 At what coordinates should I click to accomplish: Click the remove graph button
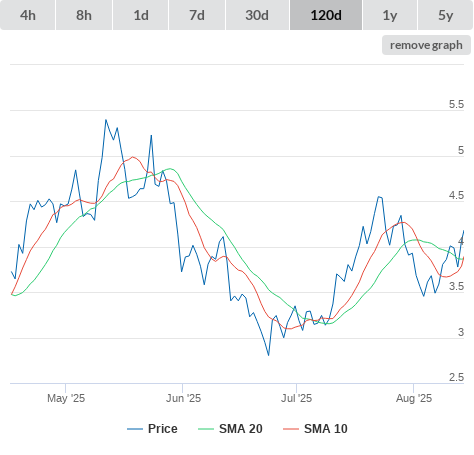[x=426, y=45]
